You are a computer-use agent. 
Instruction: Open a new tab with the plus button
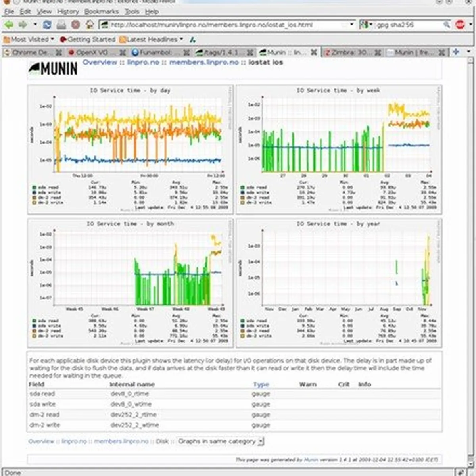456,52
